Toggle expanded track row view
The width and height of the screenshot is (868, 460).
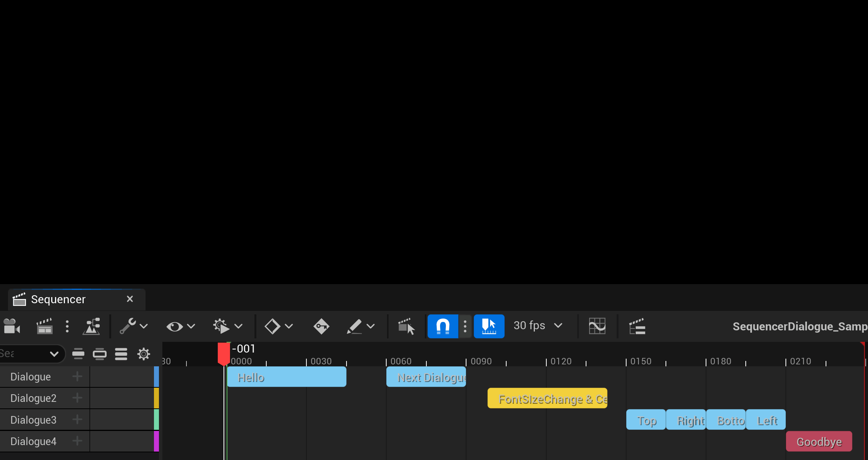100,354
